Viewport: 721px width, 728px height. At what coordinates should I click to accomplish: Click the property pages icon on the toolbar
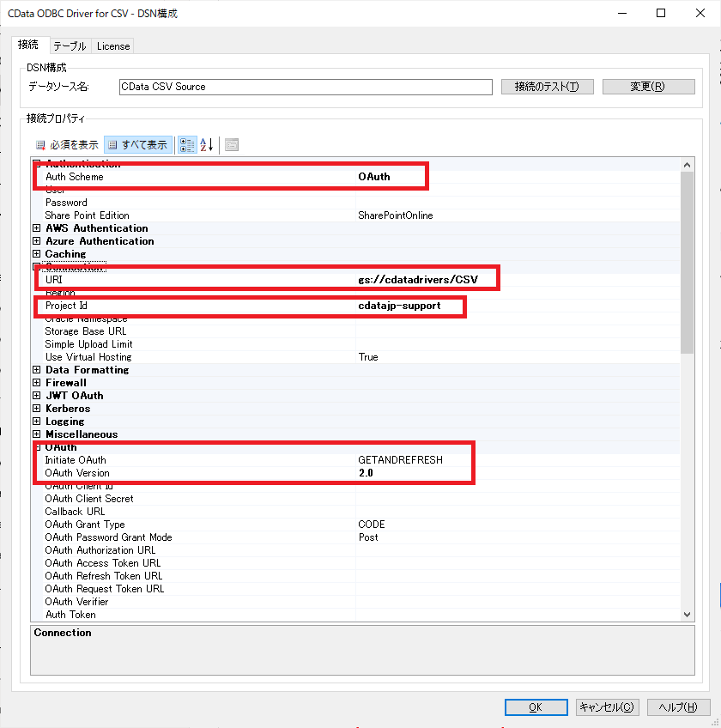pyautogui.click(x=232, y=144)
